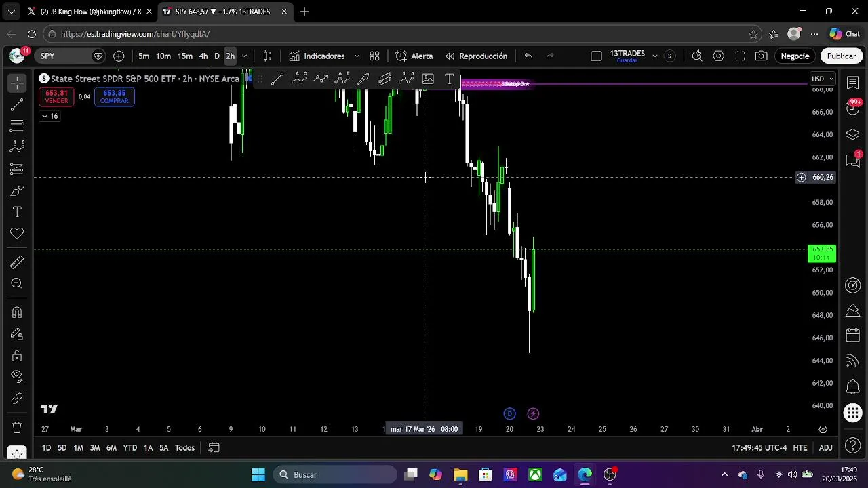Click the VENDER 653,81 button

(56, 97)
